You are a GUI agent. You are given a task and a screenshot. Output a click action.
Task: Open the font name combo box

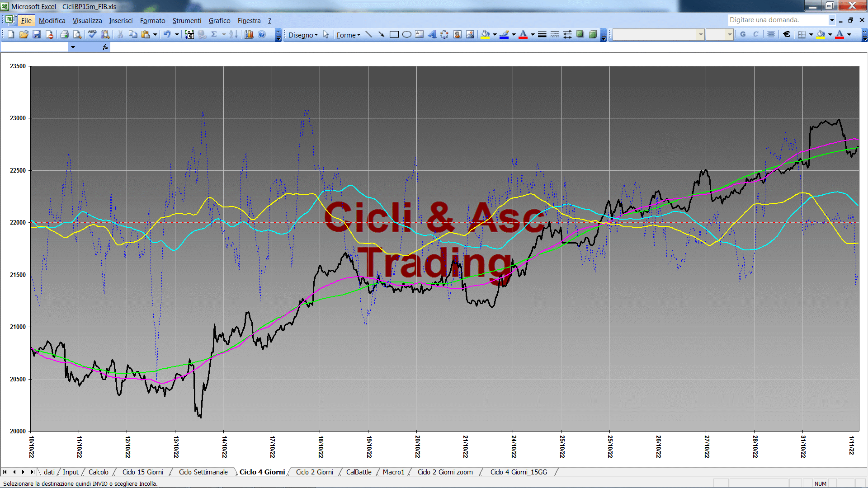(x=659, y=34)
